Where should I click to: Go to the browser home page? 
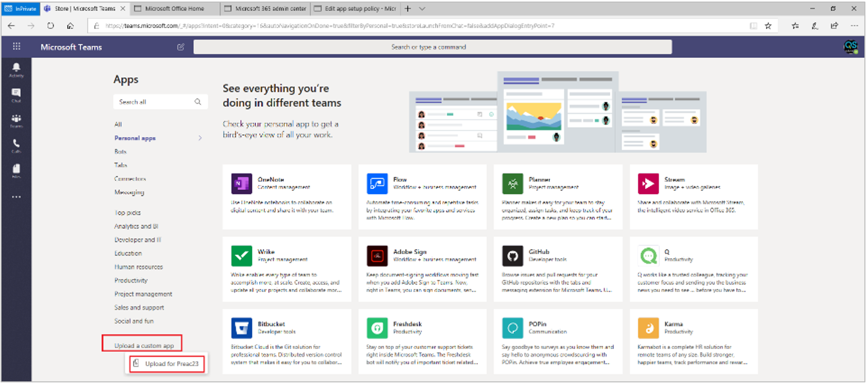pos(70,26)
